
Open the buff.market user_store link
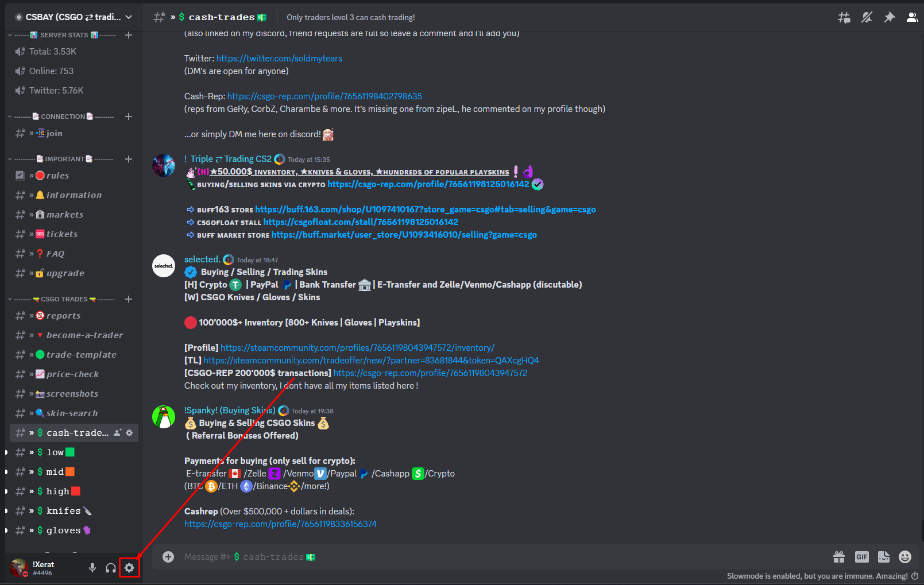(x=404, y=235)
